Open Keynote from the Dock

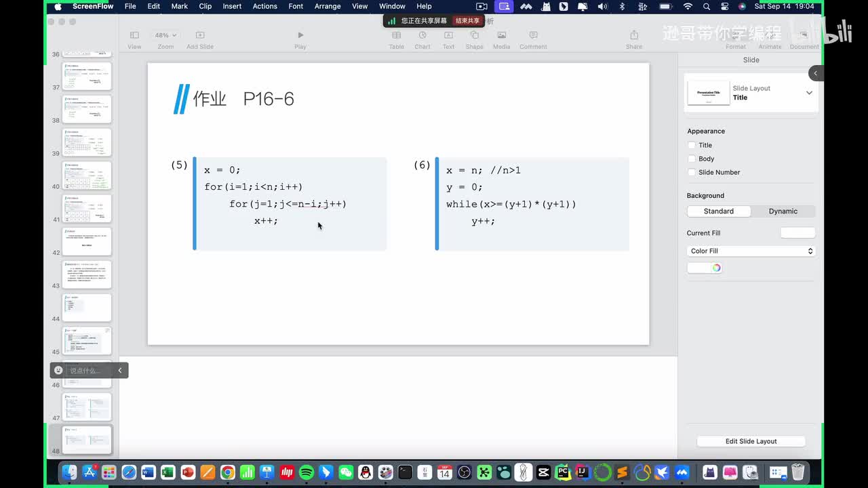pos(267,472)
